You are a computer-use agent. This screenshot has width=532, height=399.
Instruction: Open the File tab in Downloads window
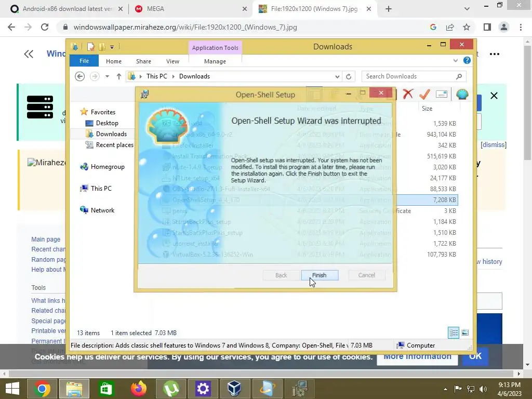coord(84,61)
